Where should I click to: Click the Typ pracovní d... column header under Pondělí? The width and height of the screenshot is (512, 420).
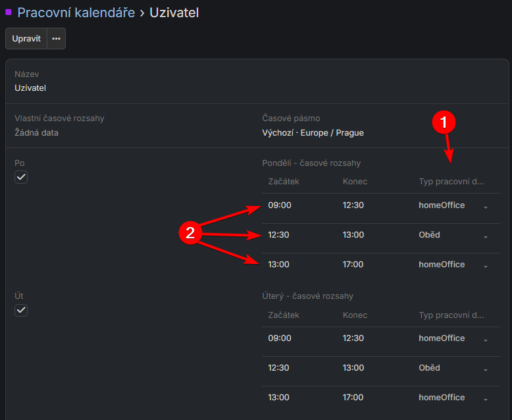point(451,181)
